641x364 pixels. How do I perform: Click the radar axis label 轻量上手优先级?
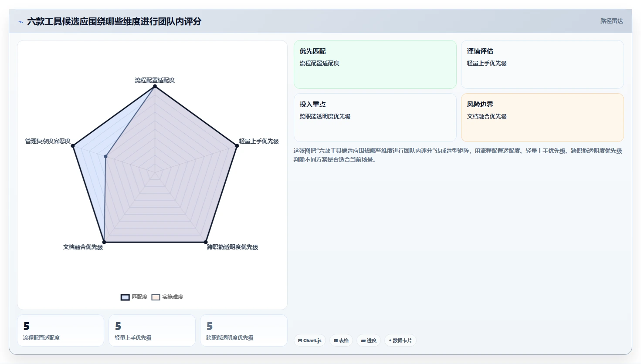click(x=259, y=141)
